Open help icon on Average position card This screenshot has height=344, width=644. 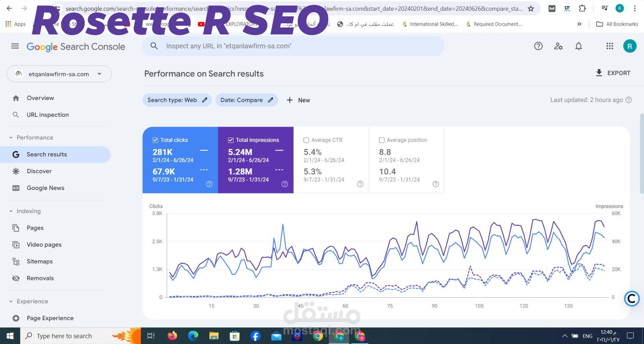(436, 184)
